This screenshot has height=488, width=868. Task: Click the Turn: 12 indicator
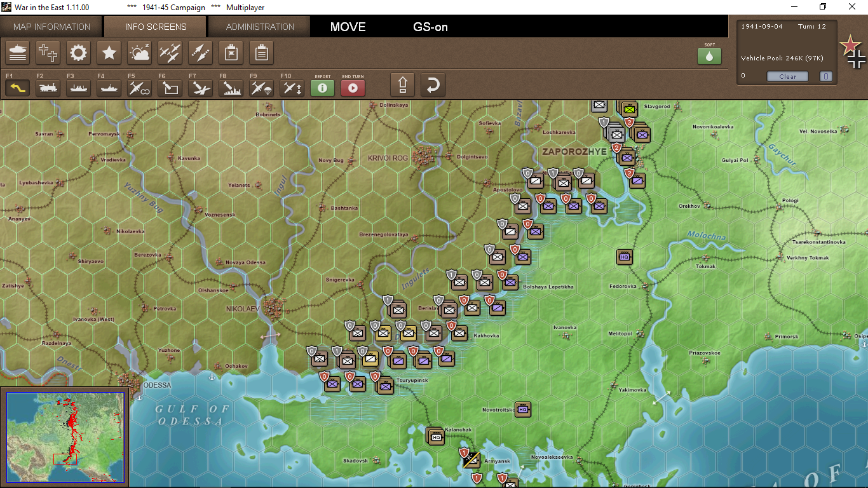point(812,26)
